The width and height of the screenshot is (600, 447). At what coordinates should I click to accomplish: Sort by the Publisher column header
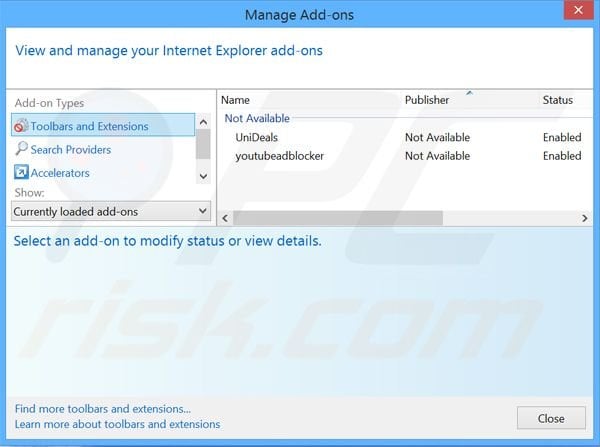coord(427,100)
